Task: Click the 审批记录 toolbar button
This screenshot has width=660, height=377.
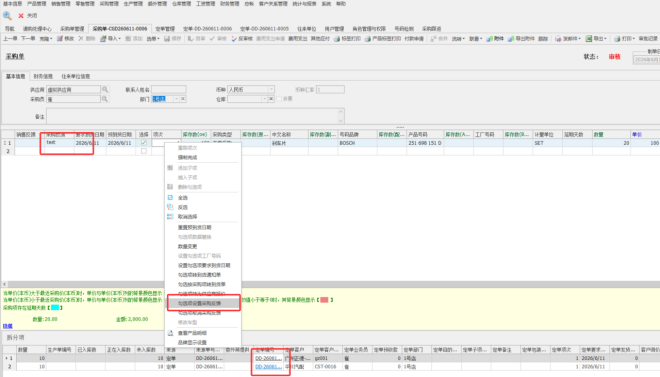Action: (x=648, y=39)
